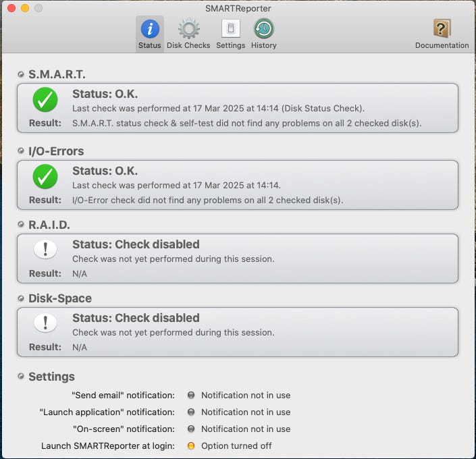The image size is (476, 459).
Task: Click "Notification not in use" beside On-screen
Action: pyautogui.click(x=246, y=429)
